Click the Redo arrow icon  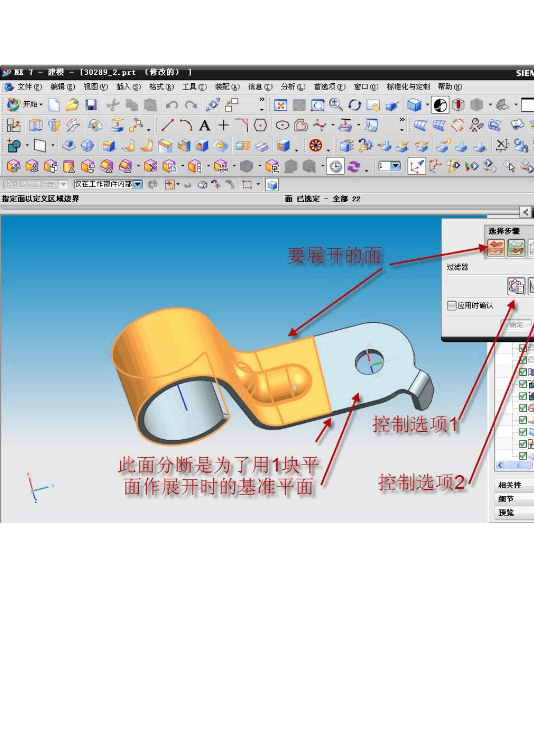tap(191, 105)
